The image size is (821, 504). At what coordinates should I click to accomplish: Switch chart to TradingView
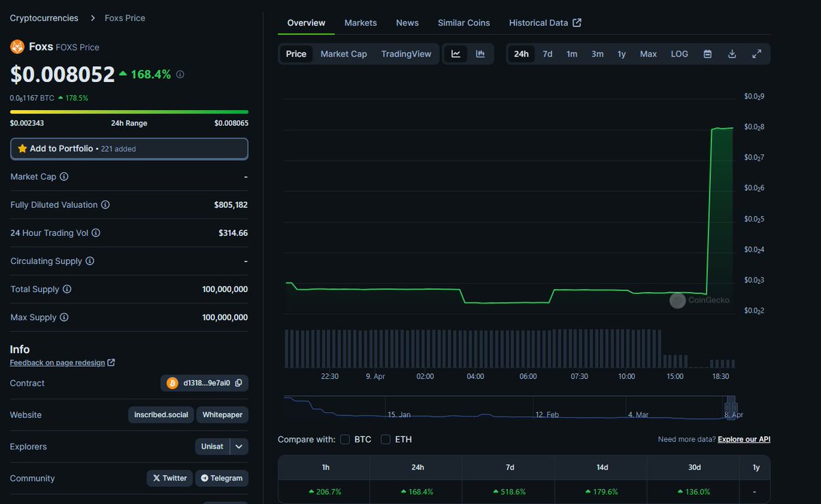click(x=406, y=54)
